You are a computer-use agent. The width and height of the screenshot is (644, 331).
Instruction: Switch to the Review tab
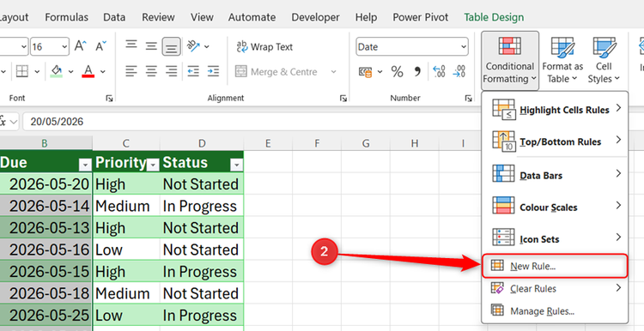(x=158, y=17)
